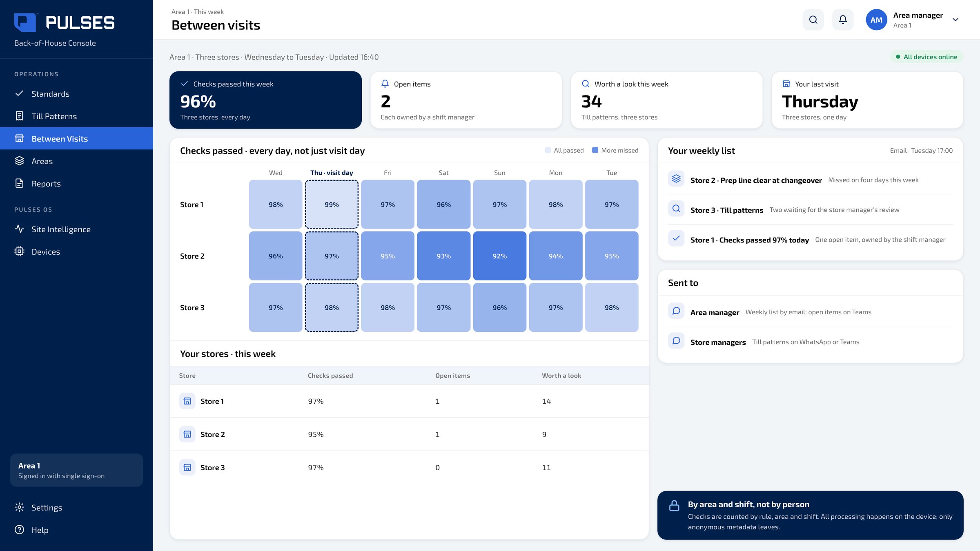Select Store 2 Sunday 92% cell
Image resolution: width=980 pixels, height=551 pixels.
click(500, 256)
